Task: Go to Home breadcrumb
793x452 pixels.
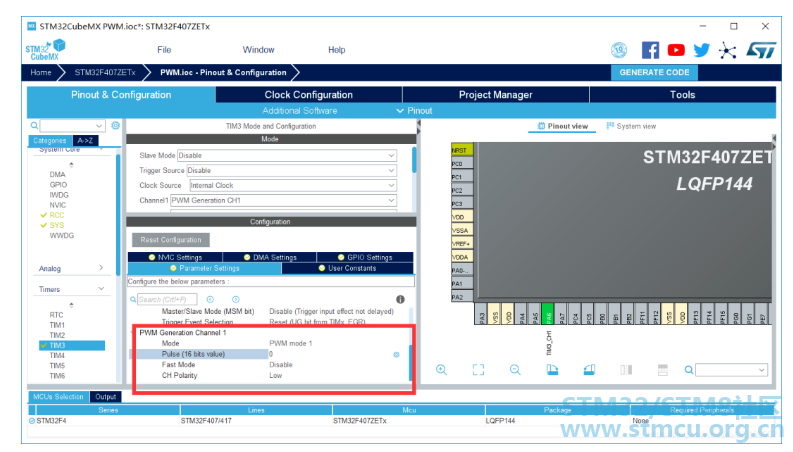Action: coord(40,72)
